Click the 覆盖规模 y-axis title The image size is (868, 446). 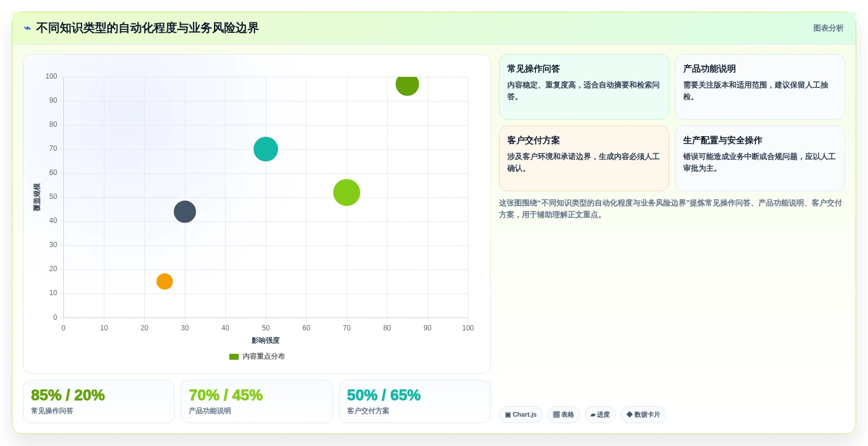(x=37, y=197)
